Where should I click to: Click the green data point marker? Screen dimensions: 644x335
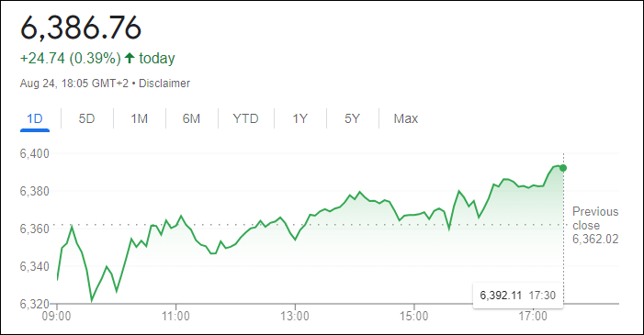(x=563, y=168)
